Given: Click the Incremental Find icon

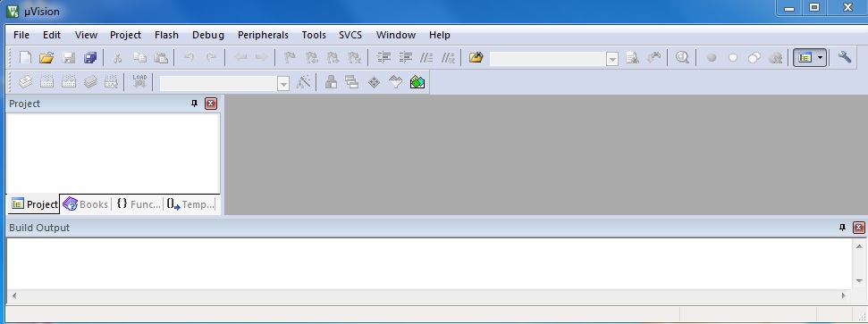Looking at the screenshot, I should pos(653,57).
